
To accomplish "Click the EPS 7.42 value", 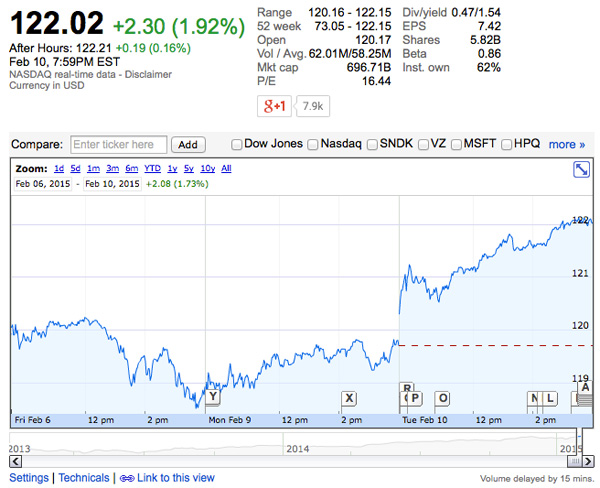I will [489, 26].
